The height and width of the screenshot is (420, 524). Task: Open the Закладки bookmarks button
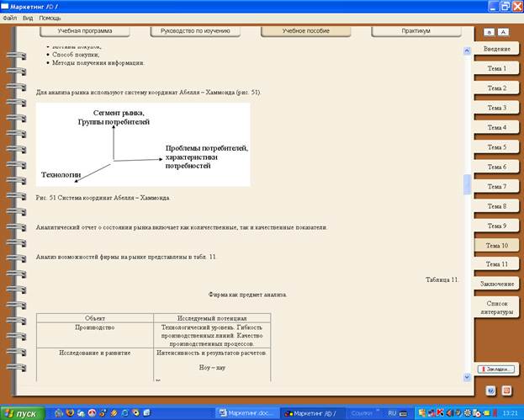496,369
